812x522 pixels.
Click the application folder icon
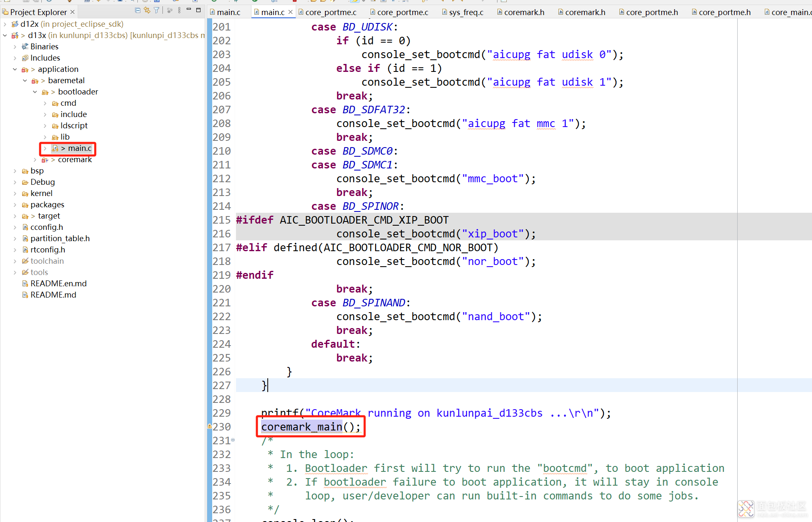click(25, 69)
